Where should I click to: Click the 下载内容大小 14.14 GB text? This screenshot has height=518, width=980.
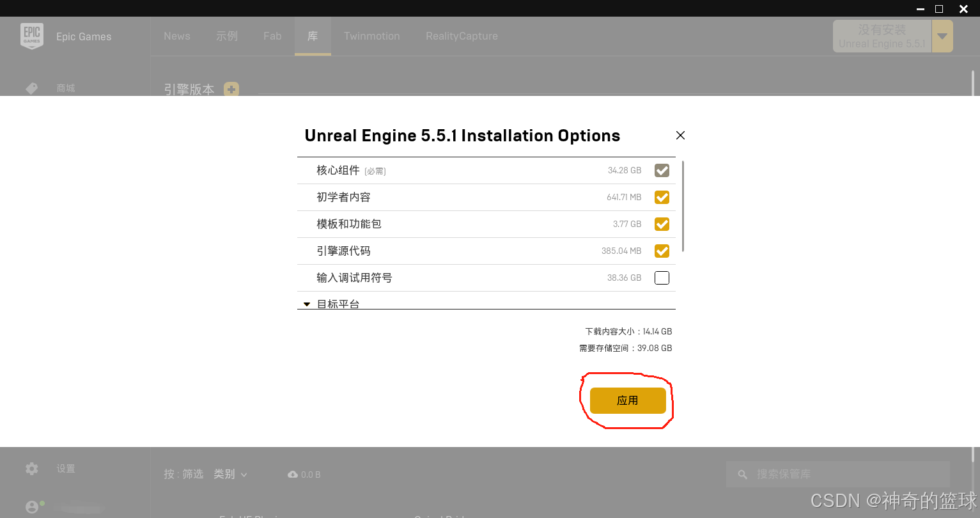pos(628,331)
